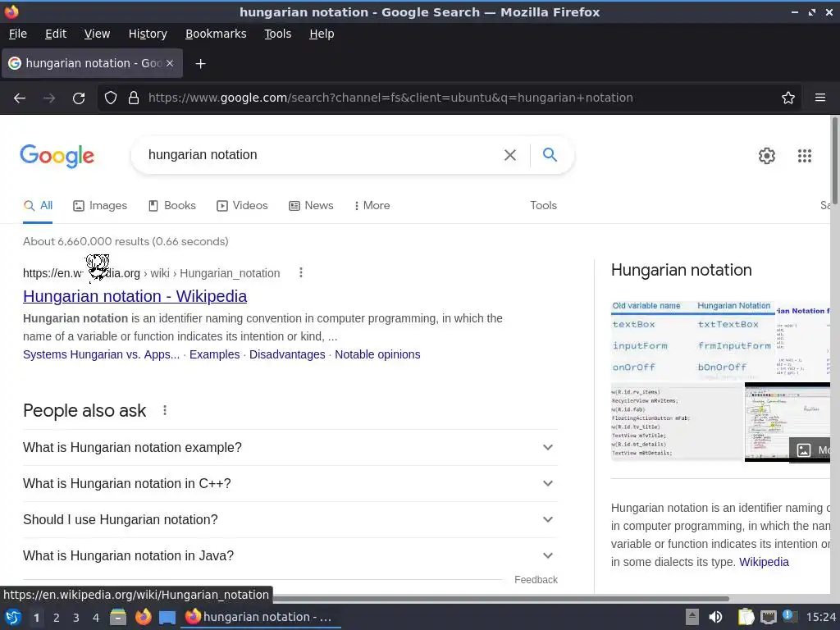Open a new tab with the plus button

[x=200, y=64]
